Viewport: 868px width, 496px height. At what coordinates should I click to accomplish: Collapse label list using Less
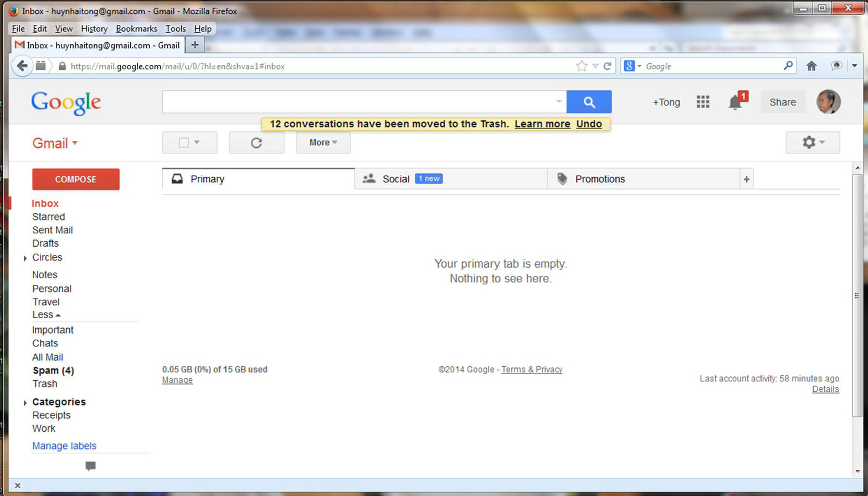46,315
